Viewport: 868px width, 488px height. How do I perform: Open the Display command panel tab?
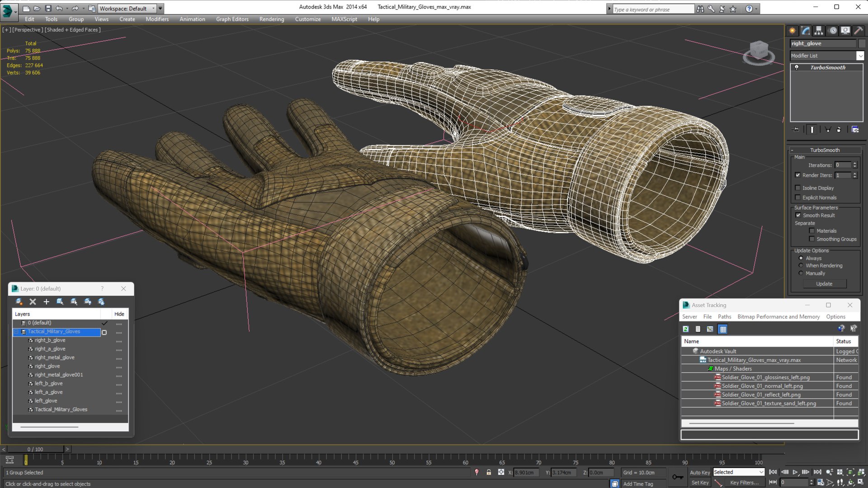pyautogui.click(x=845, y=31)
